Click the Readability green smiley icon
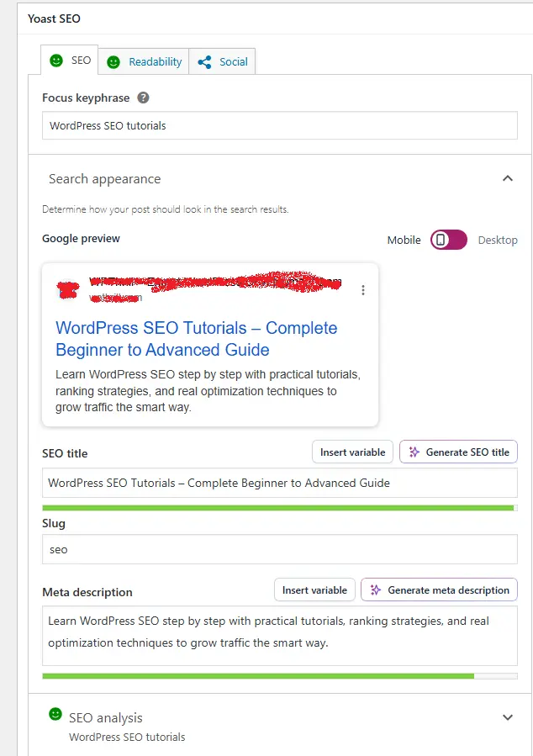Screen dimensions: 533x756 coord(113,61)
